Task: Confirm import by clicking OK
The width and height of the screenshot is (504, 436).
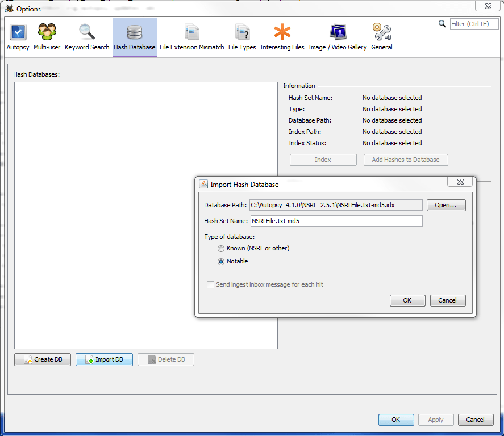Action: coord(407,300)
